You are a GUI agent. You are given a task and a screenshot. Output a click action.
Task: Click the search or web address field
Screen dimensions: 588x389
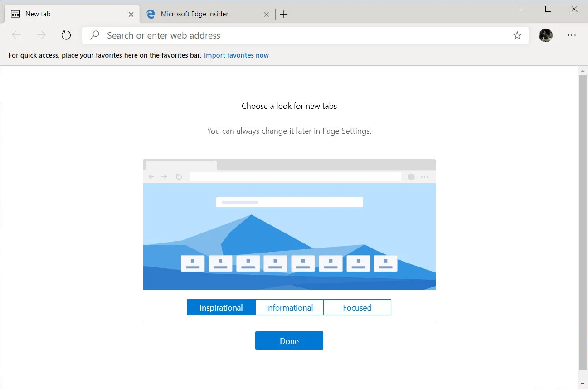coord(299,35)
